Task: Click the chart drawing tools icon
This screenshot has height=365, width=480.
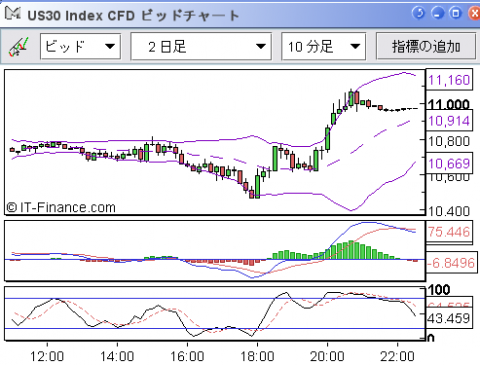Action: point(19,47)
